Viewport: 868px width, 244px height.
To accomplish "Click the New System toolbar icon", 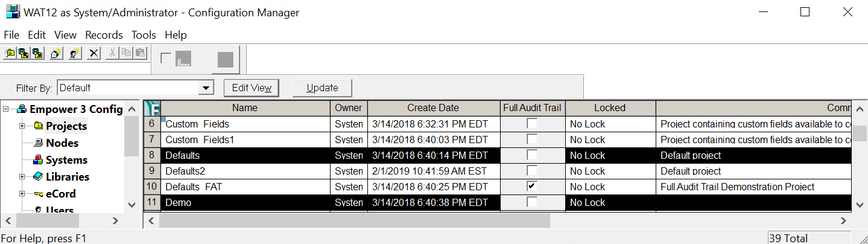I will click(57, 53).
